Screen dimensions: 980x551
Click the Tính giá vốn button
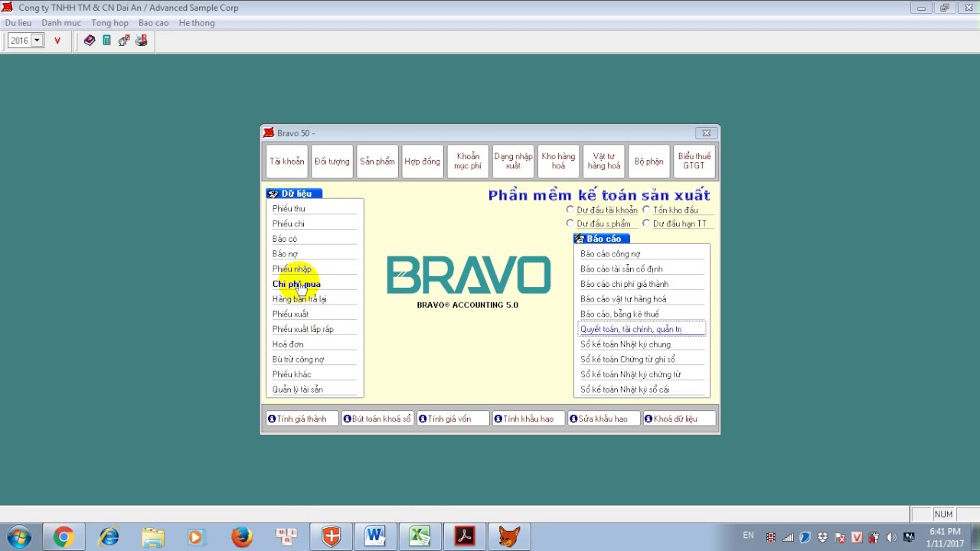pyautogui.click(x=452, y=419)
